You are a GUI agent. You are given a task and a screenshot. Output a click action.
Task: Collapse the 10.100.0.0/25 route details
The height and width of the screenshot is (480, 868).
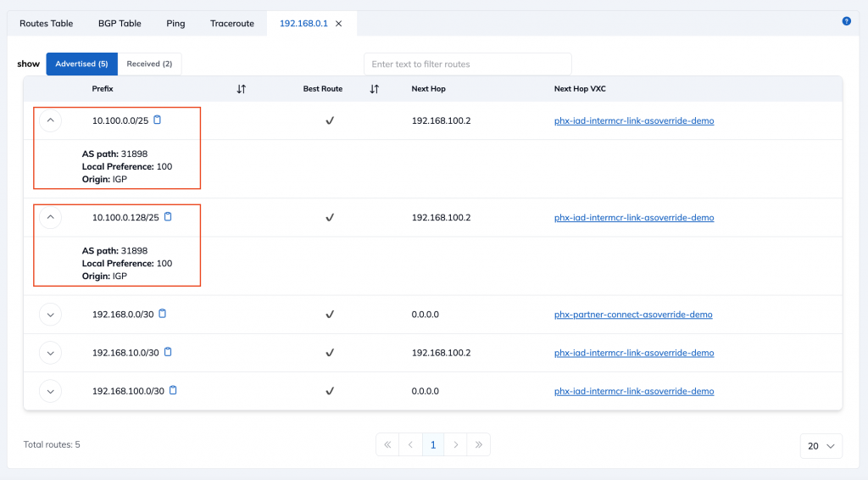tap(50, 120)
